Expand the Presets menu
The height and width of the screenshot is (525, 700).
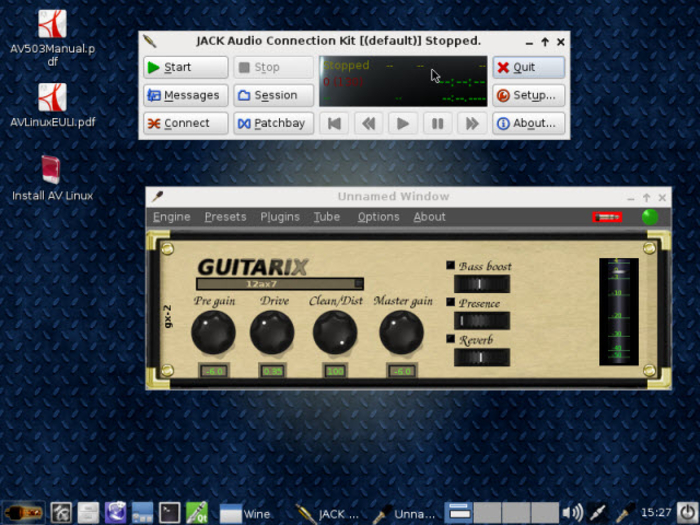225,217
